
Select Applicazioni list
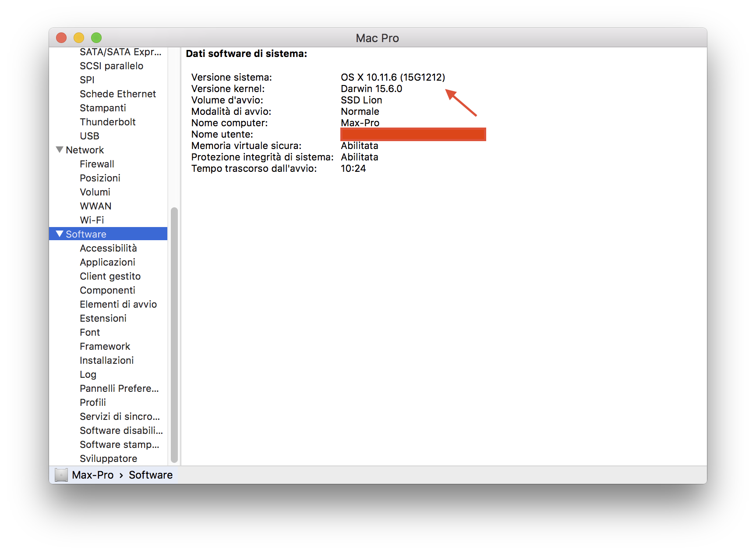click(107, 262)
